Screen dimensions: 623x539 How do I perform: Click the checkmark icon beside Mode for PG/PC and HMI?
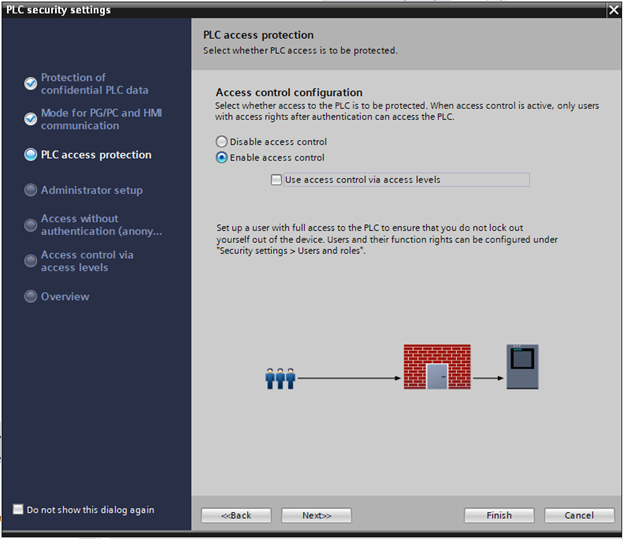click(31, 120)
